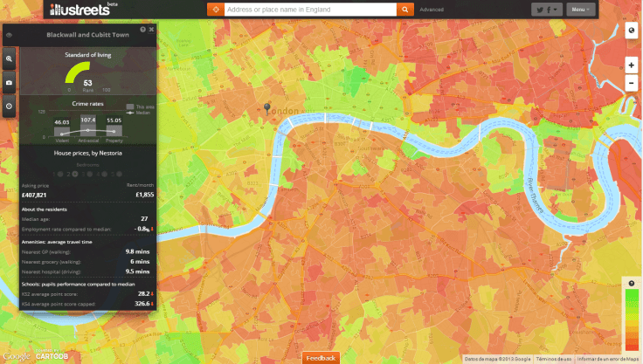Zoom out the map with minus button
The height and width of the screenshot is (364, 643).
point(631,84)
